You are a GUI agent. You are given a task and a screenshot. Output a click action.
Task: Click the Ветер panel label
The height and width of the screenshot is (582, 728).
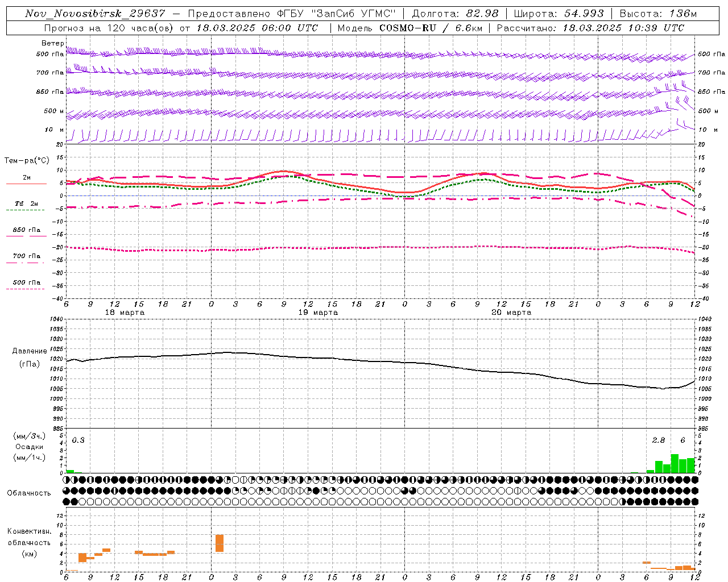(53, 43)
